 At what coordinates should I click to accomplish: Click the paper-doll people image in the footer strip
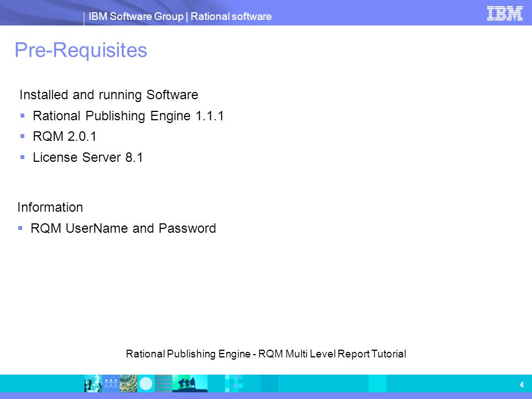pyautogui.click(x=111, y=383)
